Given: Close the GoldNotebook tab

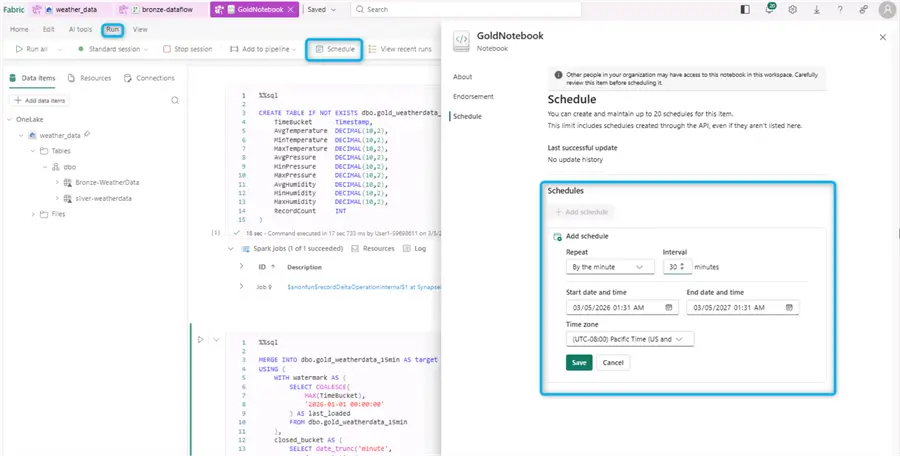Looking at the screenshot, I should click(x=290, y=9).
